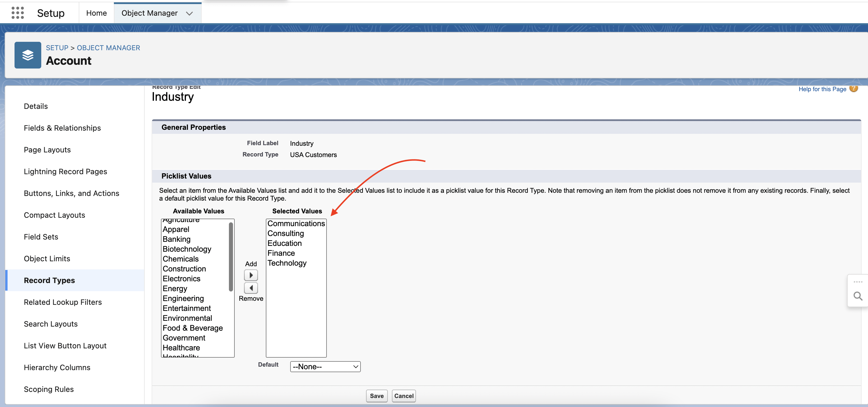Click the magnifier search icon at right edge

(x=858, y=296)
